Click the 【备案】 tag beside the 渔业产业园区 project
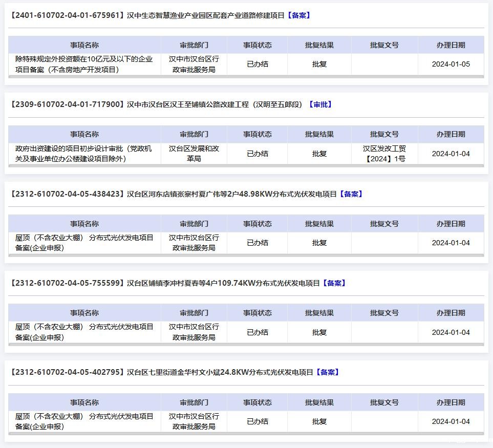This screenshot has height=448, width=493. tap(298, 15)
